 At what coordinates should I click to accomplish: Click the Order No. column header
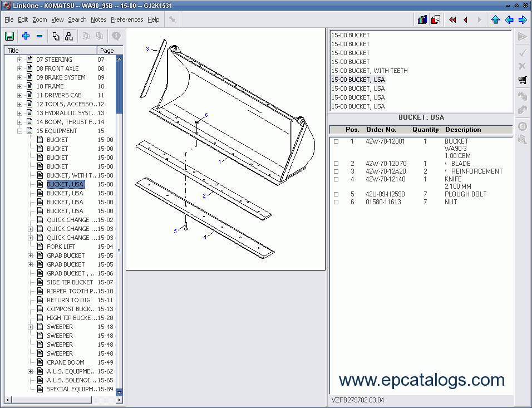[381, 130]
